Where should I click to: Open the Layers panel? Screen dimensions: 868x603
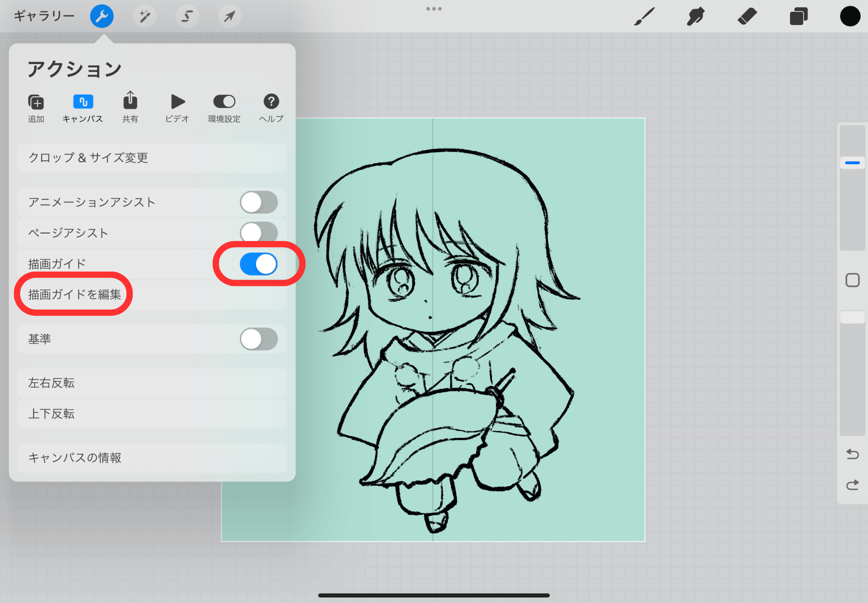[798, 17]
